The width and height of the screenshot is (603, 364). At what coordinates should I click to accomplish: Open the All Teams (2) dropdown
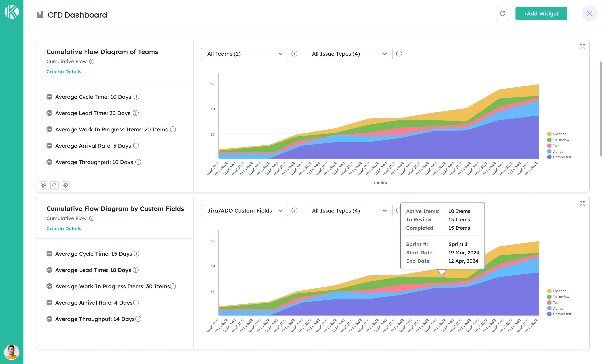tap(244, 54)
